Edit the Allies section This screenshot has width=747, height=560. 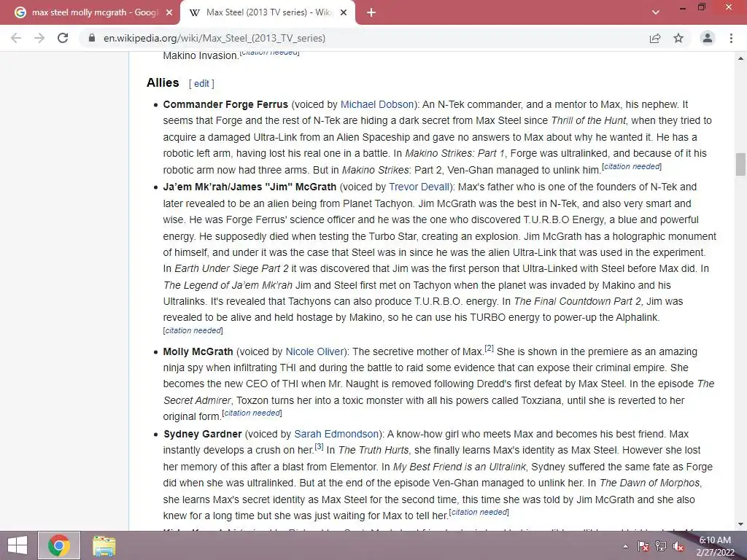201,84
